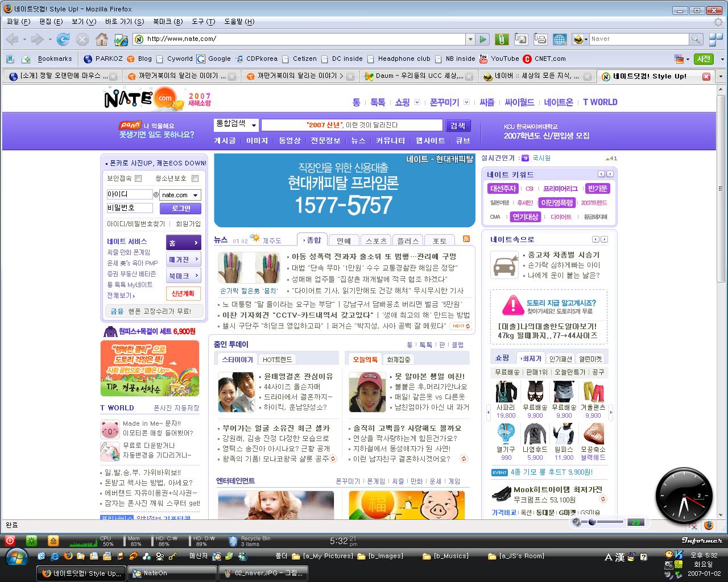Viewport: 728px width, 582px height.
Task: Select the 인기패션 shopping tab
Action: [561, 359]
